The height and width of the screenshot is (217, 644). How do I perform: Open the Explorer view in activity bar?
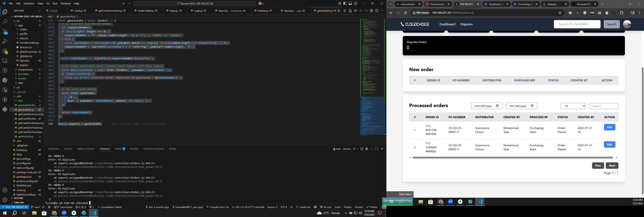(5, 12)
